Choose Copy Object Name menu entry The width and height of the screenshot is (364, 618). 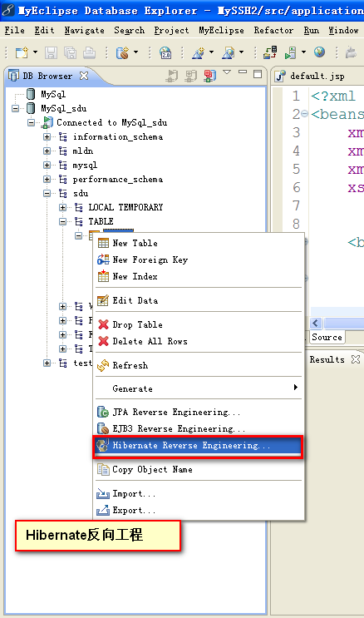click(x=199, y=469)
